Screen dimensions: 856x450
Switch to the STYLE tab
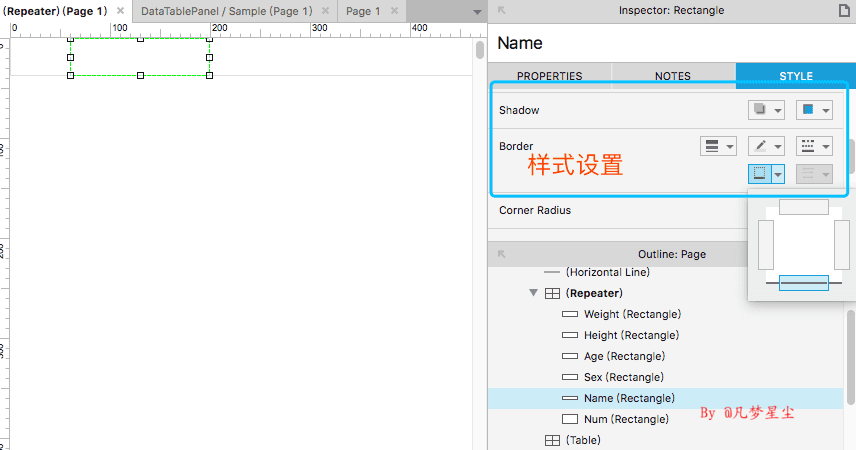[795, 76]
